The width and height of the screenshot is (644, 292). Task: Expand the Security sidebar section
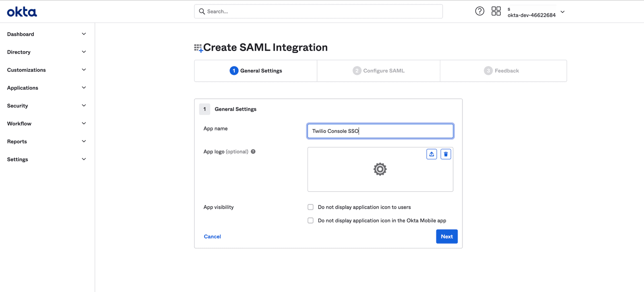point(46,106)
